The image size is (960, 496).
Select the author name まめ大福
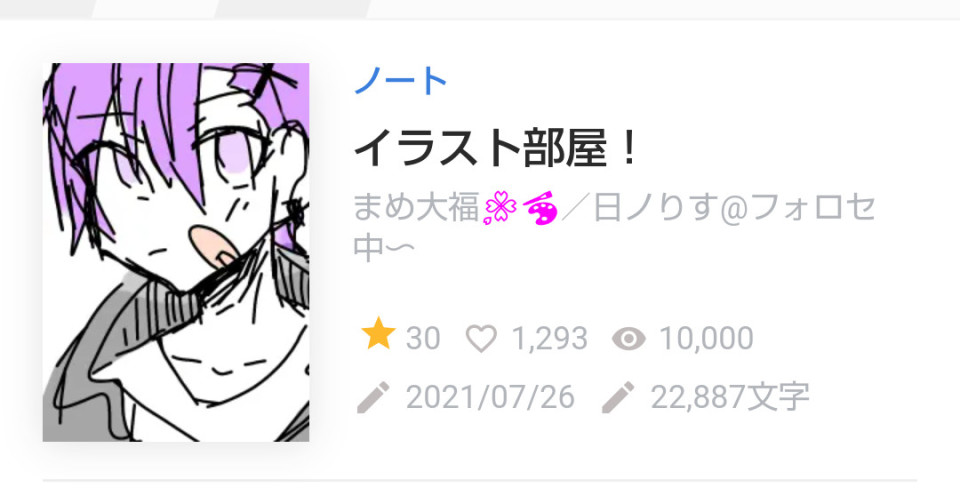[417, 208]
